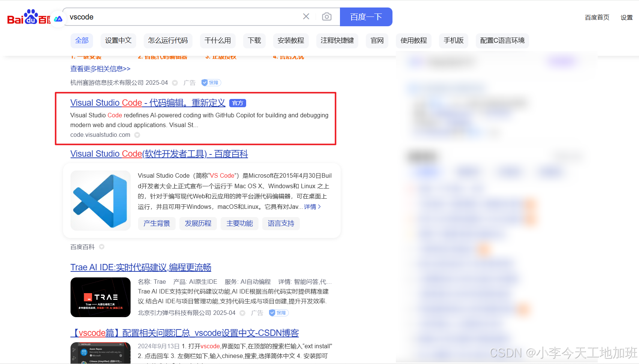
Task: Select the 安装教程 suggestion tab
Action: 291,40
